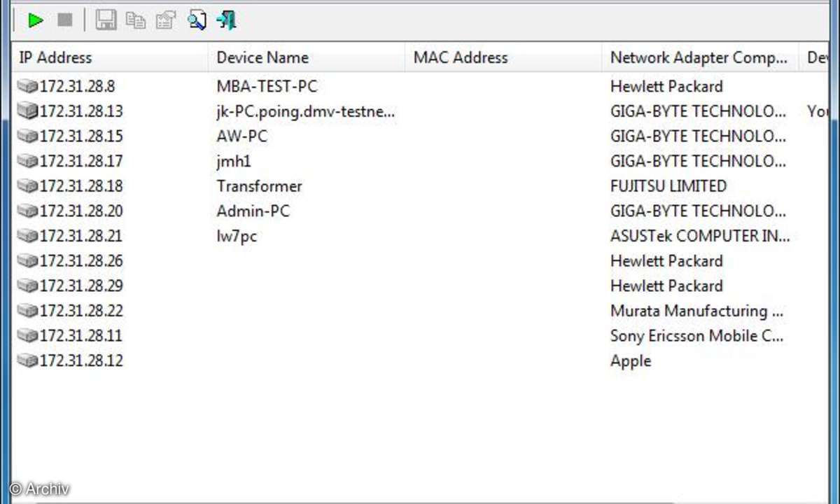Click GIGA-BYTE TECHNOLO... in the jk-PC row
840x504 pixels.
(x=698, y=111)
